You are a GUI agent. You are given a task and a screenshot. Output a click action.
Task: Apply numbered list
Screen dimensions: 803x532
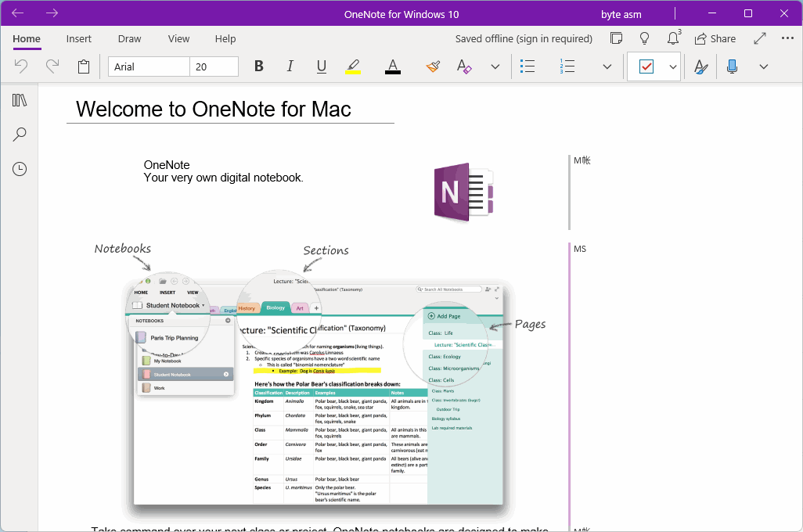pyautogui.click(x=567, y=66)
